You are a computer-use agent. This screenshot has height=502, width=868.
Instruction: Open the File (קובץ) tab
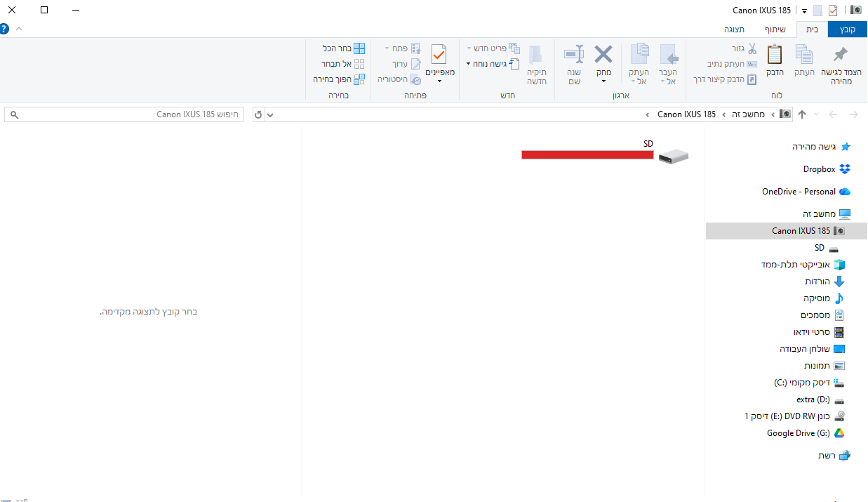coord(848,29)
